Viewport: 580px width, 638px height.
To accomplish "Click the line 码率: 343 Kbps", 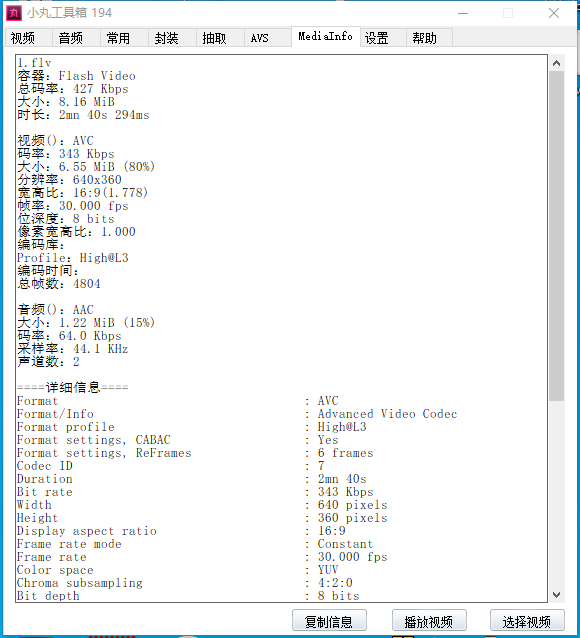I will pyautogui.click(x=66, y=154).
